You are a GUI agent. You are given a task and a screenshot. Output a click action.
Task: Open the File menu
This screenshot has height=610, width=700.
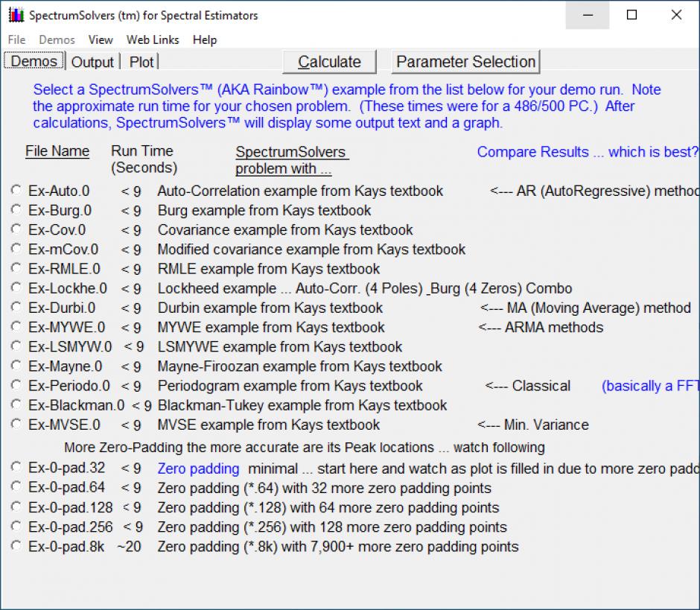(16, 39)
